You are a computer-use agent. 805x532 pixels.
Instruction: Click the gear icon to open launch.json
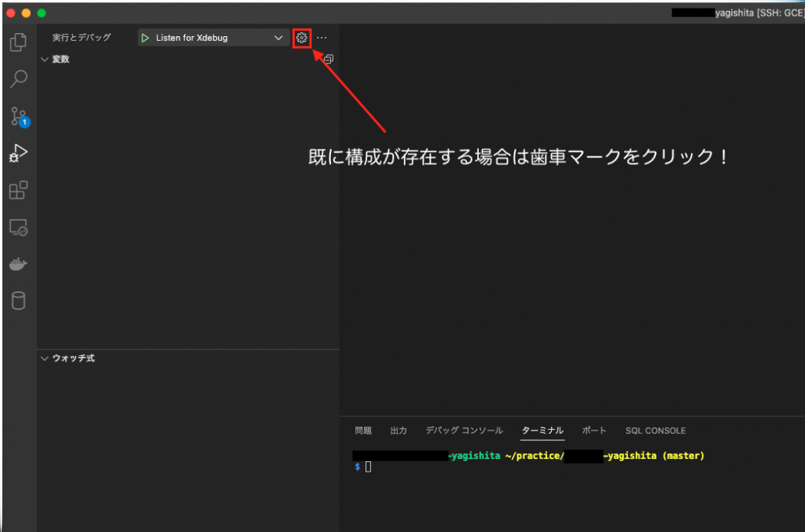pos(302,38)
